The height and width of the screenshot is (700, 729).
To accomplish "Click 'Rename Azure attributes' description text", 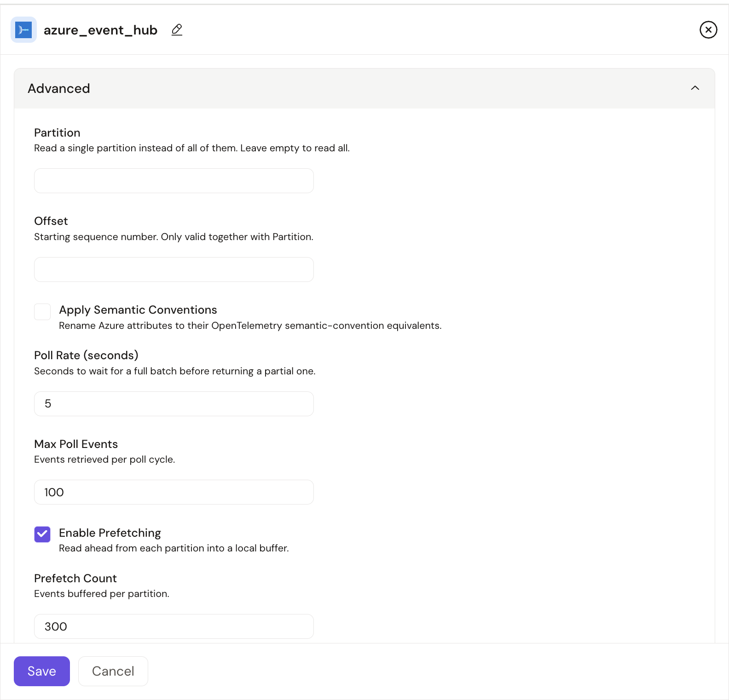I will pyautogui.click(x=250, y=326).
